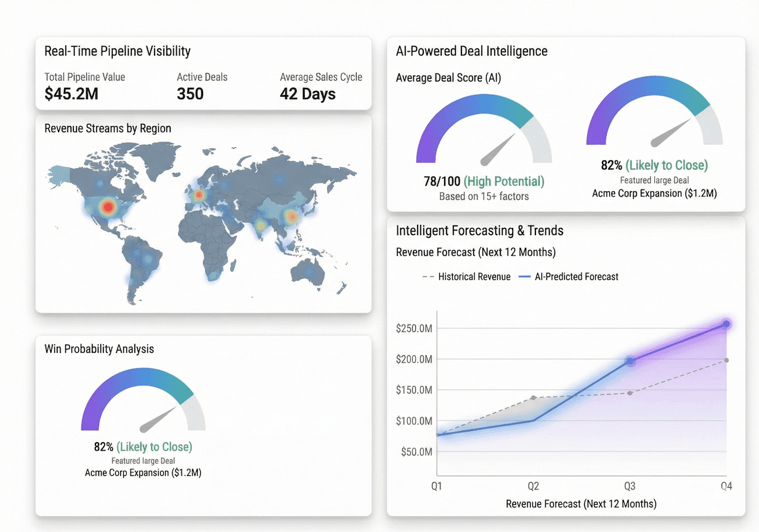Expand the Real-Time Pipeline Visibility card
Image resolution: width=759 pixels, height=532 pixels.
click(117, 51)
